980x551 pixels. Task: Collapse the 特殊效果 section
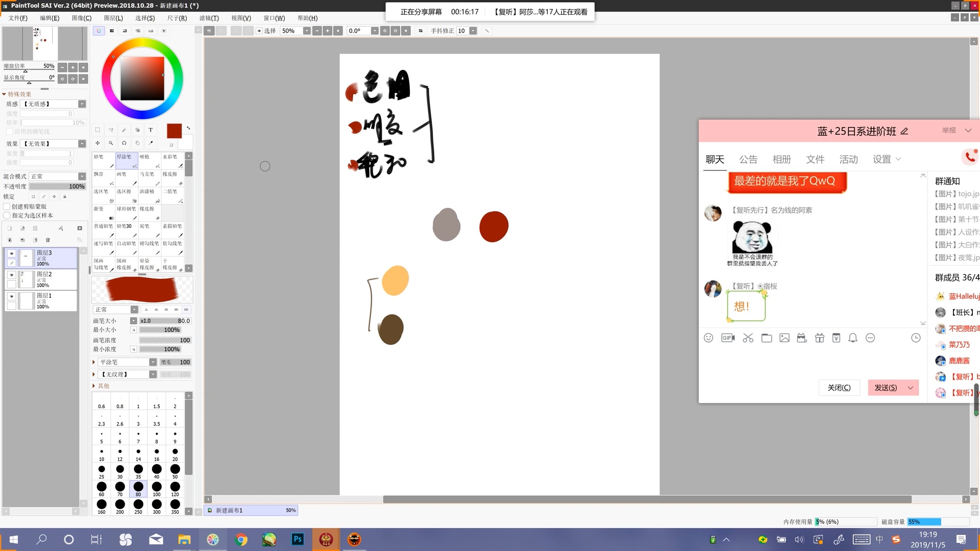[4, 94]
